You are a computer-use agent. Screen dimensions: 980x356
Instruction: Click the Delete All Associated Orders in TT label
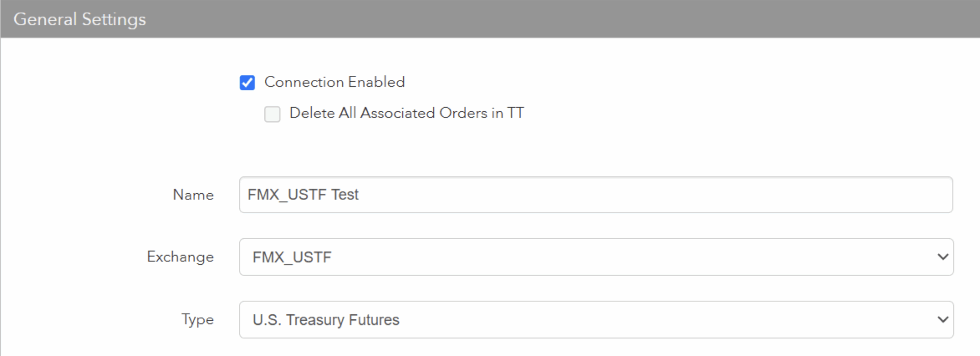click(406, 113)
